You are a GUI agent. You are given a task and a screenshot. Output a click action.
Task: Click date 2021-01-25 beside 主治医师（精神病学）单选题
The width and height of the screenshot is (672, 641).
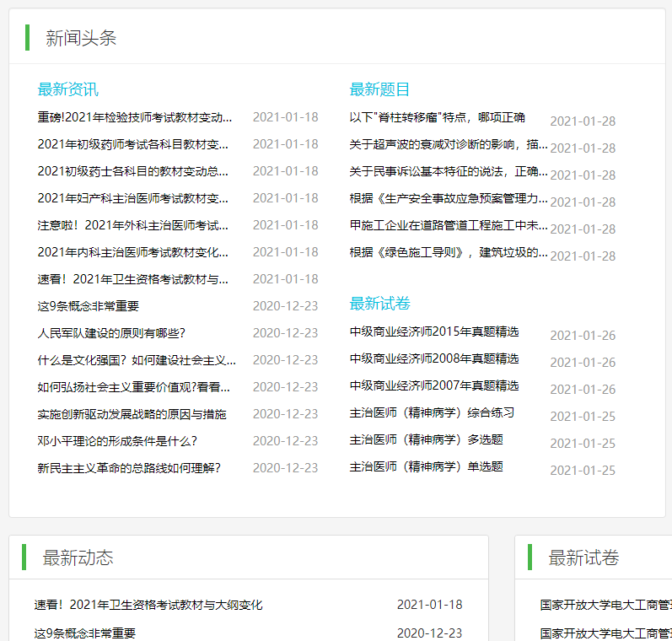583,471
